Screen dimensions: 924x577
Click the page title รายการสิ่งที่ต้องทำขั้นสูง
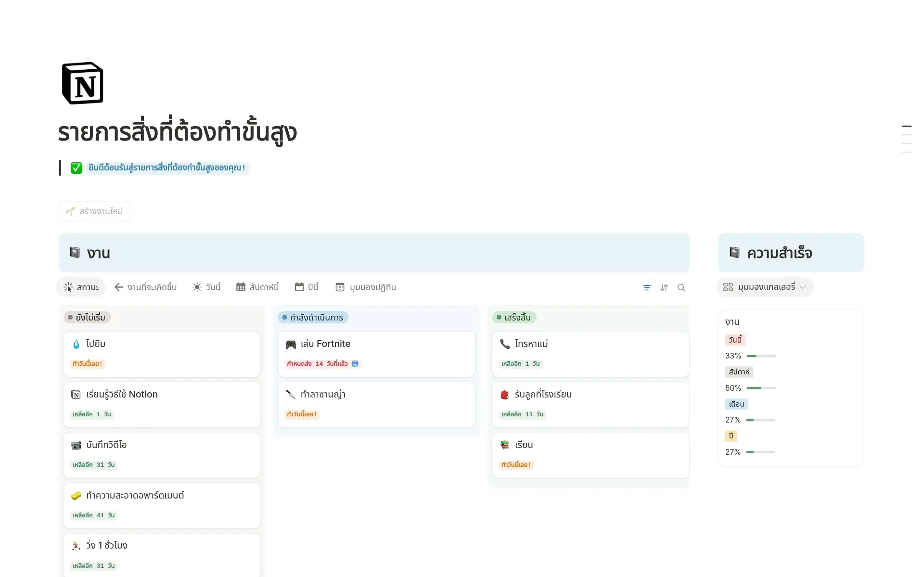click(x=178, y=132)
